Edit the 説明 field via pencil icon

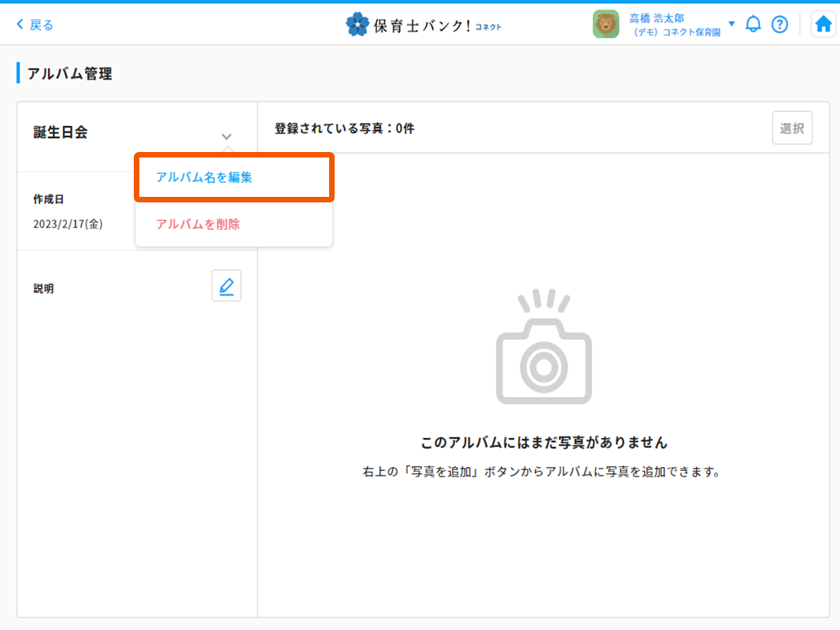[x=226, y=285]
